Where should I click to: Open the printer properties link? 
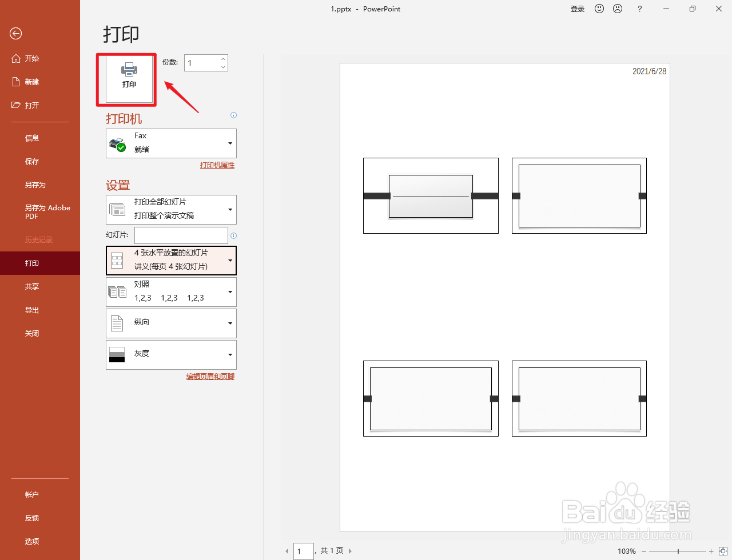217,165
